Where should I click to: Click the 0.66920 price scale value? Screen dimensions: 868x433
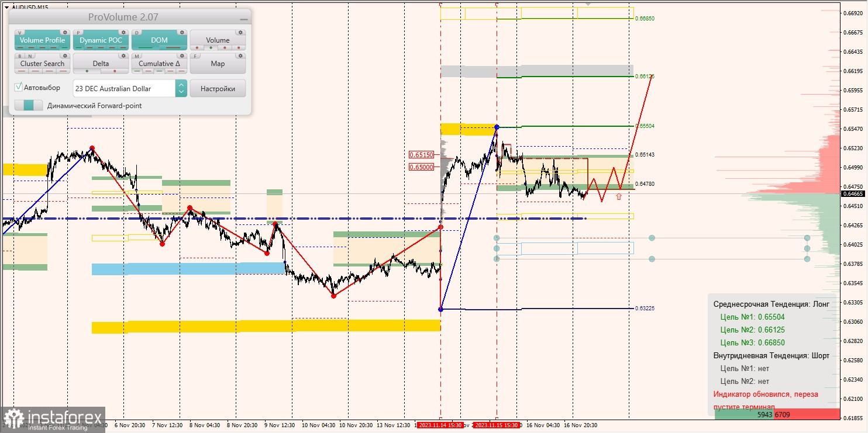point(852,13)
